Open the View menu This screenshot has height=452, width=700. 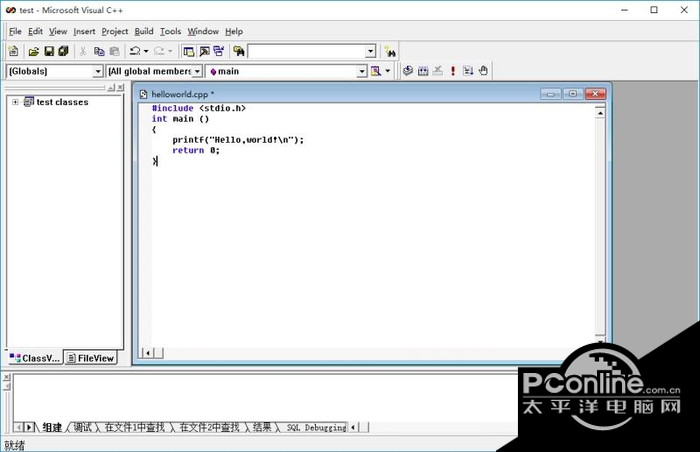(x=58, y=31)
